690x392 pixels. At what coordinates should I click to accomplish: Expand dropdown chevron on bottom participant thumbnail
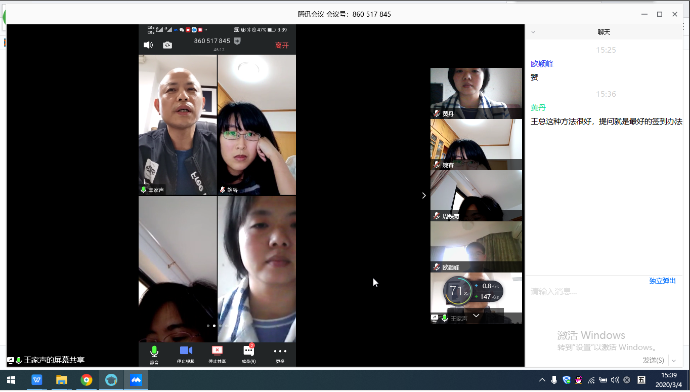(476, 316)
